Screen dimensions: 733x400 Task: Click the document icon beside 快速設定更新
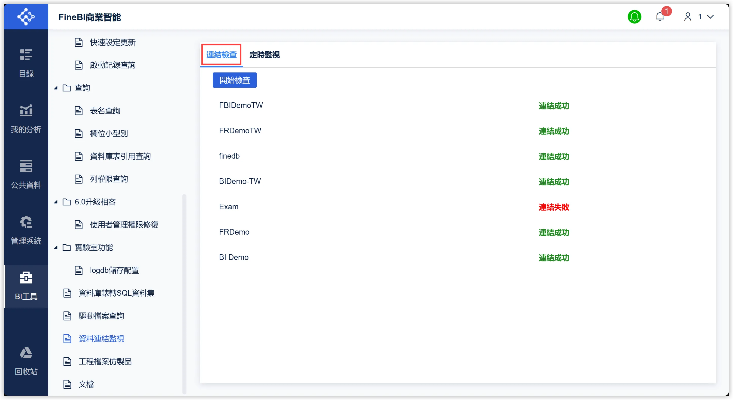coord(79,43)
